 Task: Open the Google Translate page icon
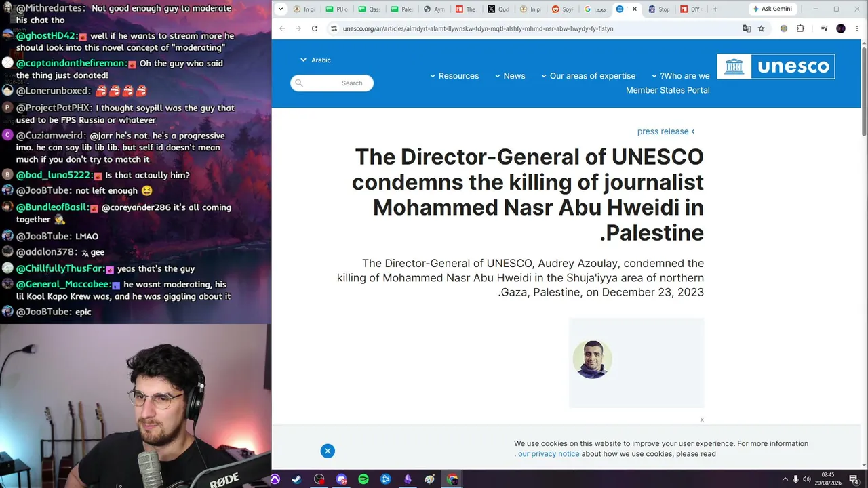coord(747,28)
